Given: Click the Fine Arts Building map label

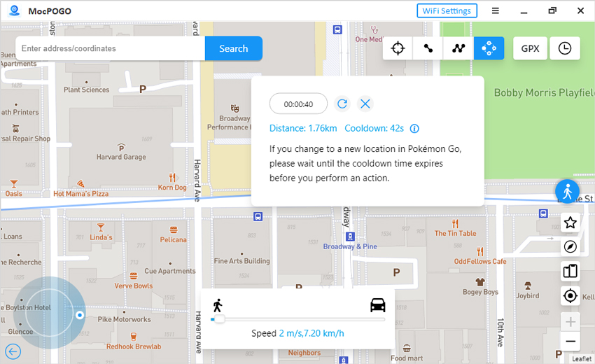Looking at the screenshot, I should coord(241,261).
